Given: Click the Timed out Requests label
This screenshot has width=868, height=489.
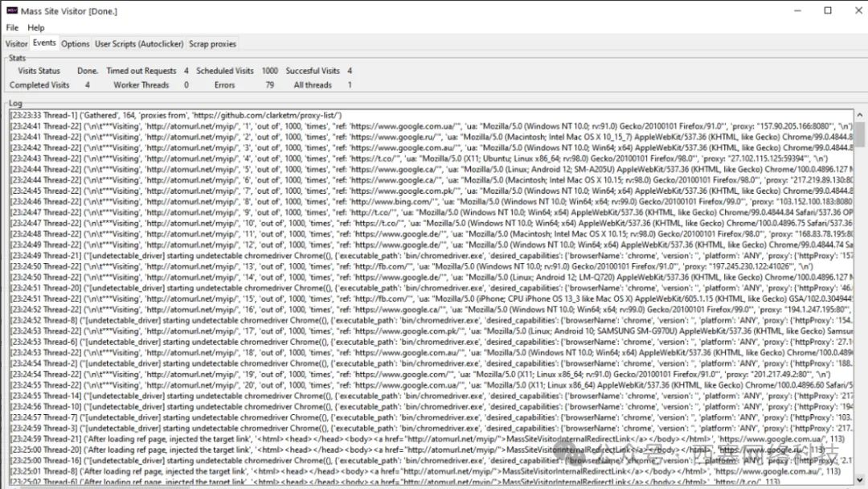Looking at the screenshot, I should click(x=141, y=71).
